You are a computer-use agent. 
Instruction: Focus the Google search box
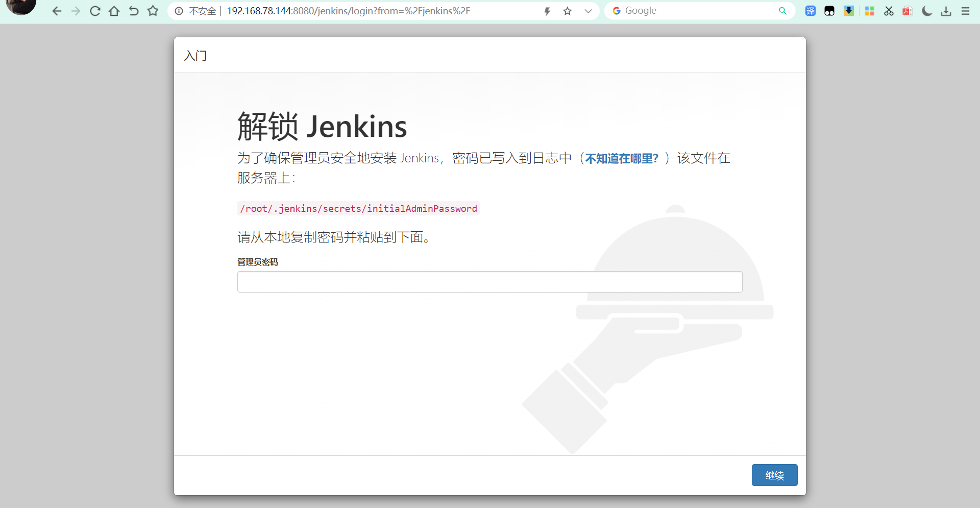699,11
